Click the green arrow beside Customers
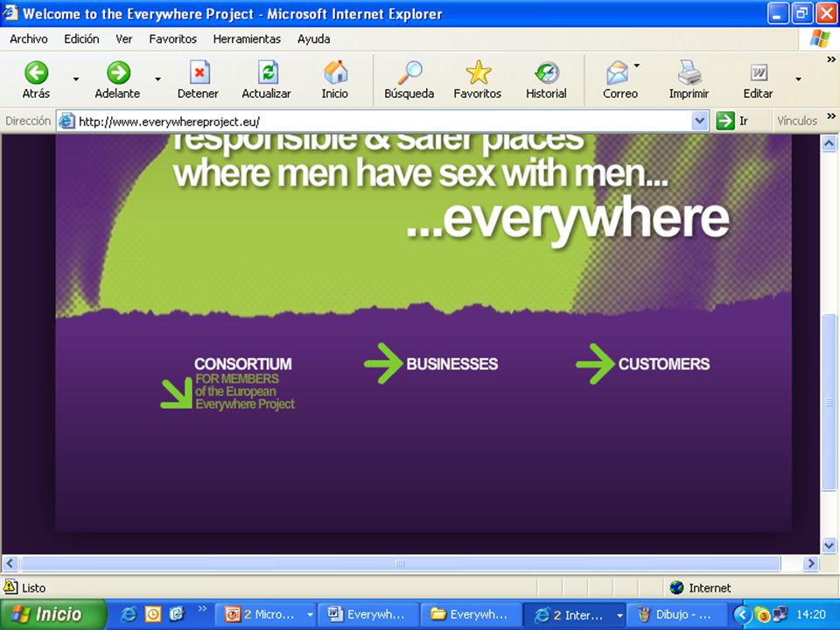The width and height of the screenshot is (840, 630). click(595, 364)
